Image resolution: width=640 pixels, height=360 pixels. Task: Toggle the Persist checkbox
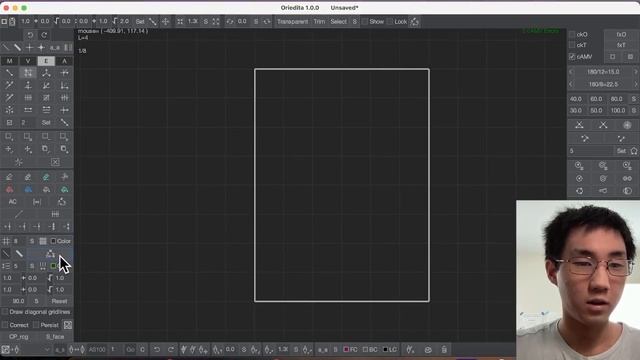click(36, 325)
